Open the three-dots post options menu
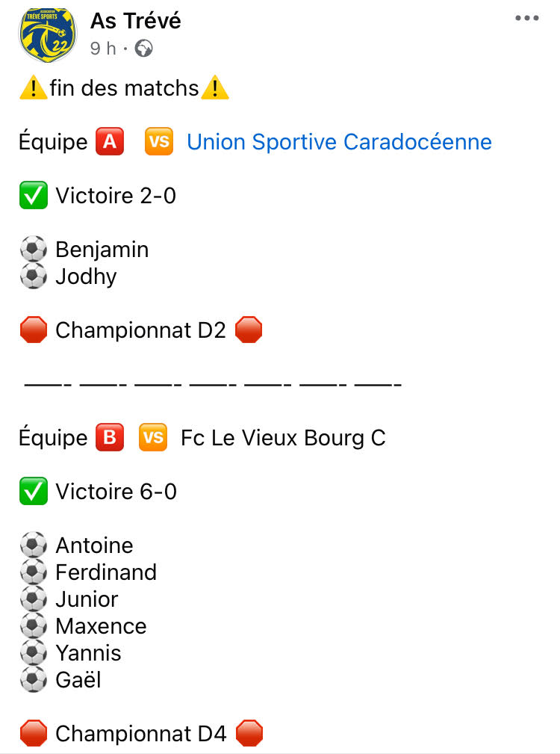The width and height of the screenshot is (560, 754). coord(527,18)
